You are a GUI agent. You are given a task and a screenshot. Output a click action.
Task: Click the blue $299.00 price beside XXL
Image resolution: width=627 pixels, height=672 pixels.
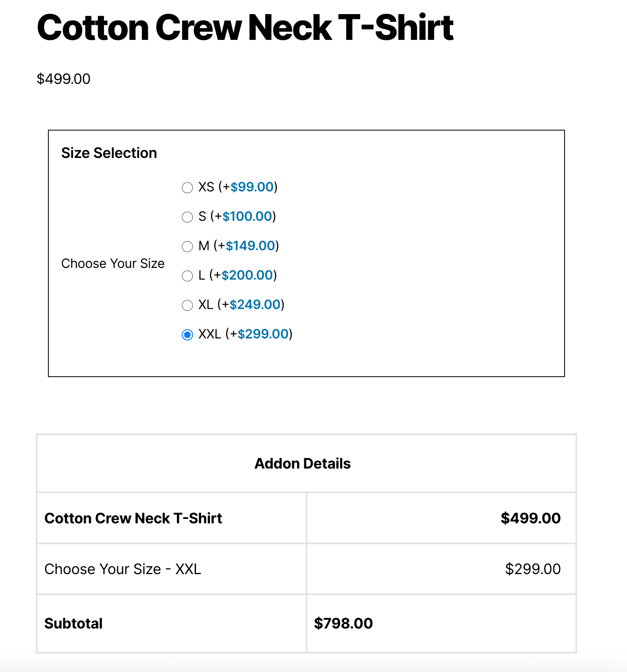coord(263,334)
